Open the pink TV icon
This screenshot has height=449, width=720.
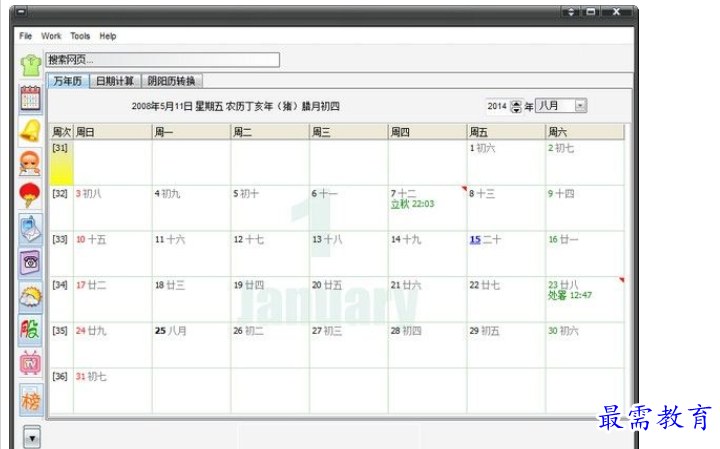click(31, 363)
